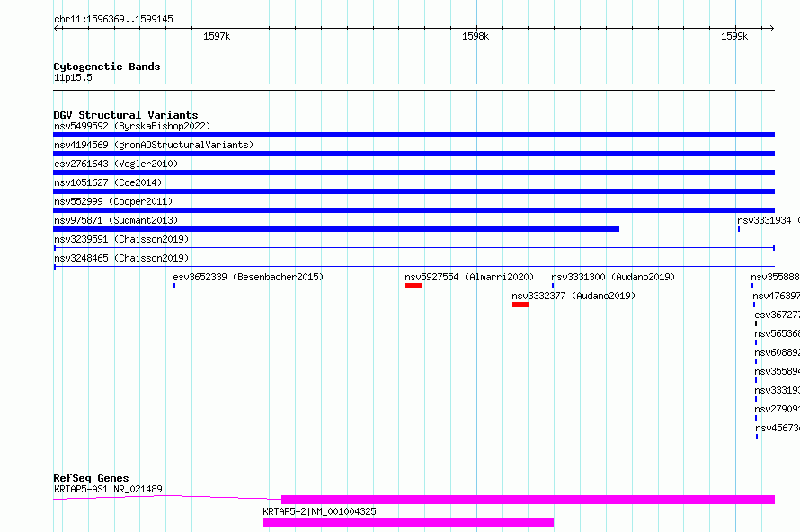Screen dimensions: 800x532
Task: Click the blue bar under nsv5499592
Action: pos(413,135)
